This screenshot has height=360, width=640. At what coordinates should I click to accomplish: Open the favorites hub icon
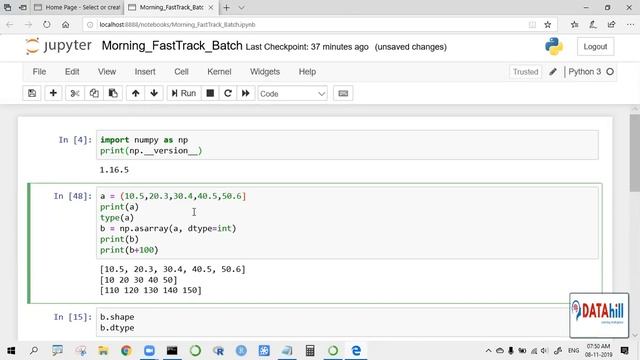click(575, 24)
